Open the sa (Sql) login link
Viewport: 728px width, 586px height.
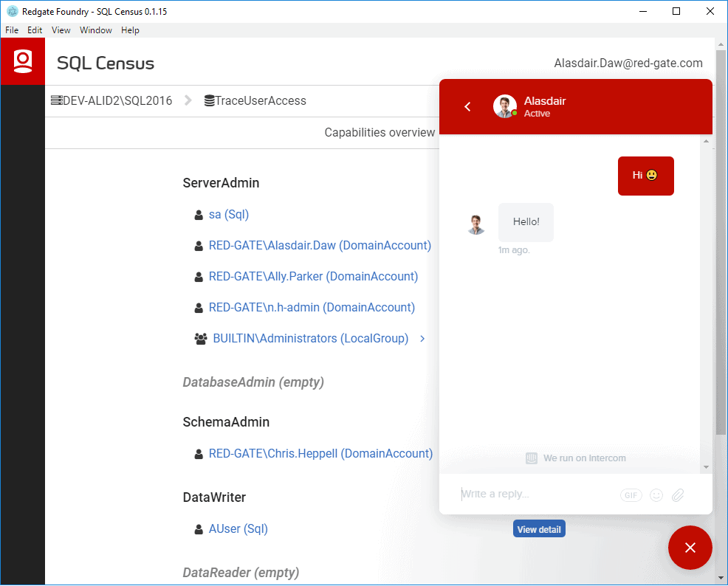coord(229,215)
